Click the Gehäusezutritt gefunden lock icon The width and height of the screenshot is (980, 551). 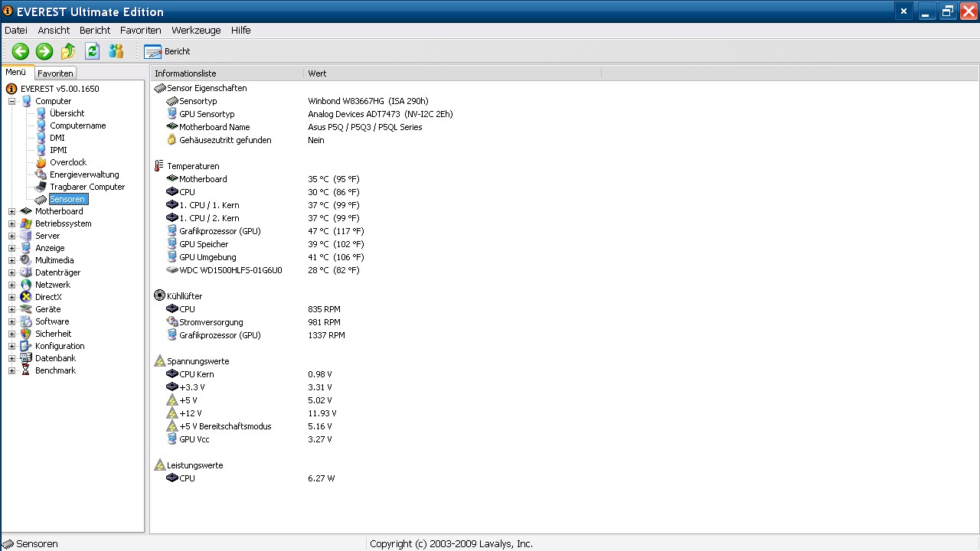(171, 140)
